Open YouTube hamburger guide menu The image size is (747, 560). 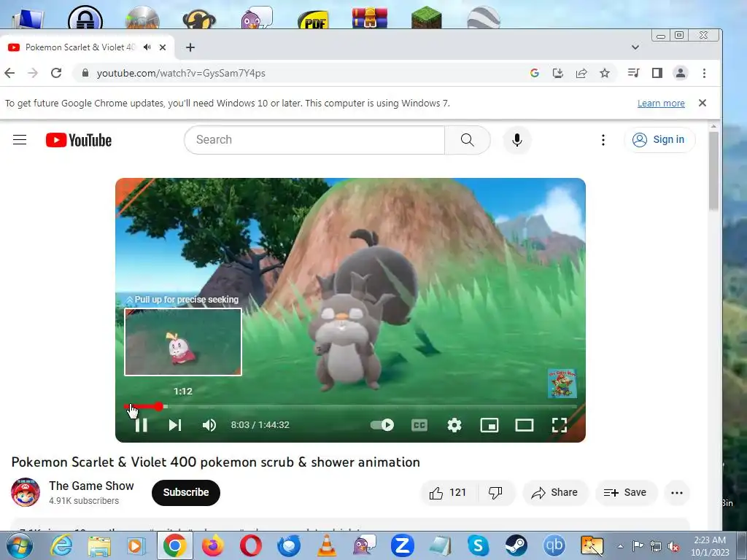point(20,139)
